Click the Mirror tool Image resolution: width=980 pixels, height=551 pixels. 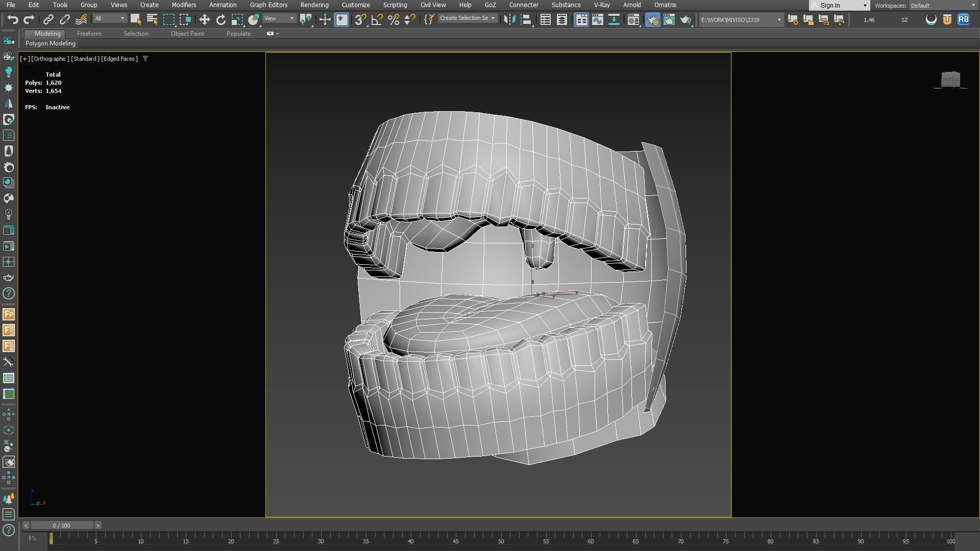(509, 20)
